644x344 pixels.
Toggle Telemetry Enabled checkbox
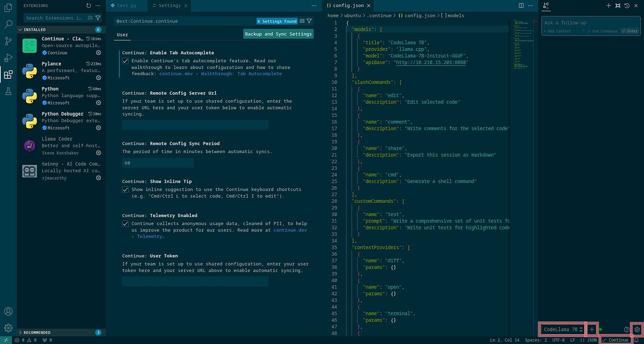pyautogui.click(x=125, y=224)
